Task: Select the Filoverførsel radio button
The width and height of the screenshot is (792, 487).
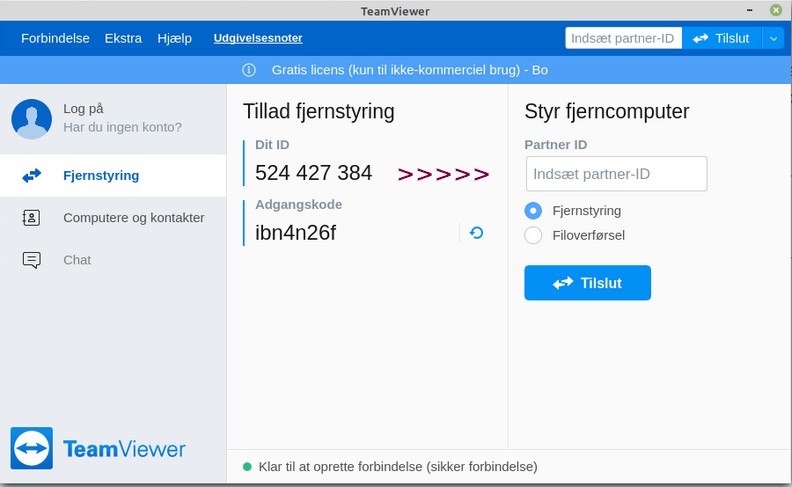Action: click(533, 235)
